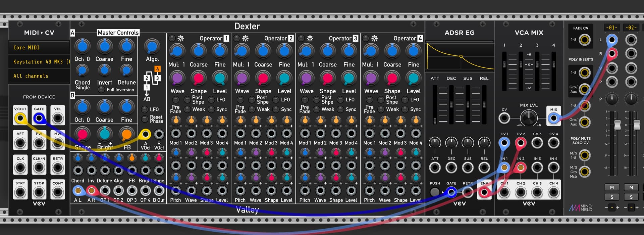Click Operator 2's Pitch input jack
This screenshot has height=235, width=644.
tap(240, 191)
